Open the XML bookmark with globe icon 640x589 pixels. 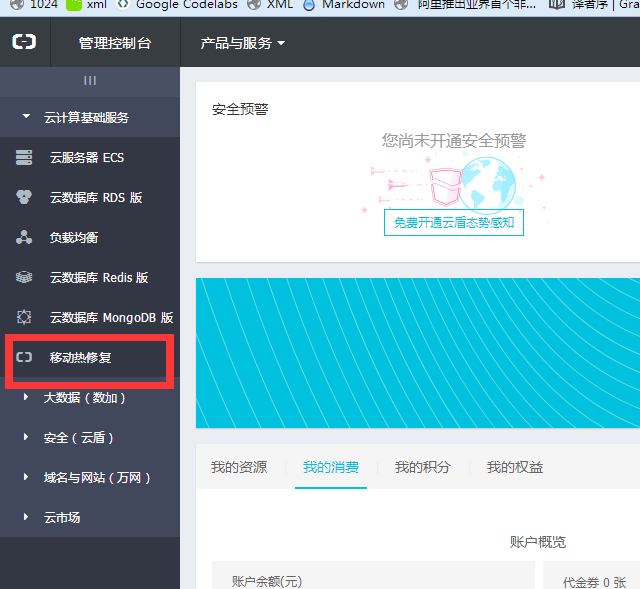pyautogui.click(x=270, y=5)
